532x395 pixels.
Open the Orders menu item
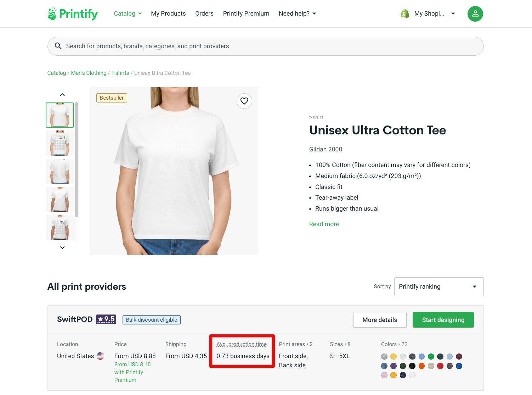(x=204, y=13)
